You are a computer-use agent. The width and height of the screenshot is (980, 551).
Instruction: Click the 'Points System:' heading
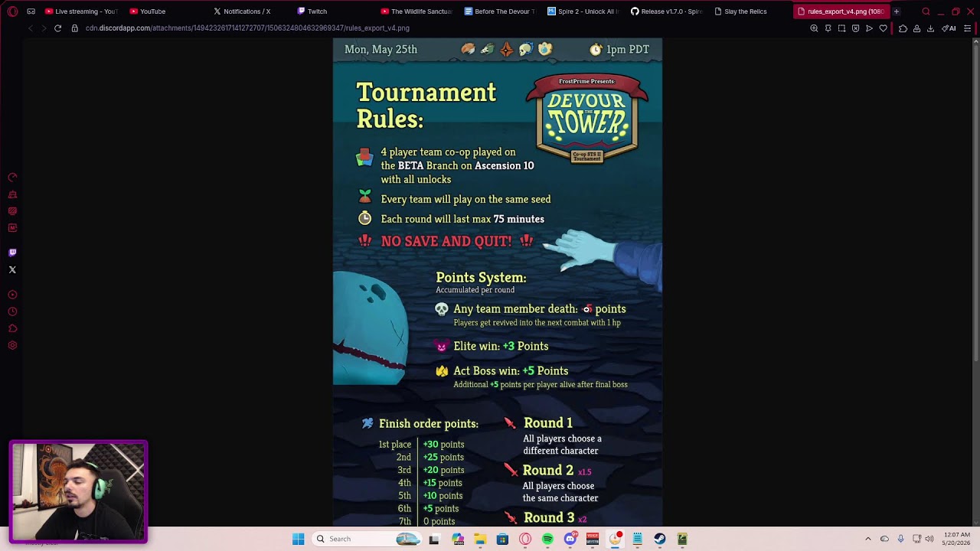click(481, 277)
